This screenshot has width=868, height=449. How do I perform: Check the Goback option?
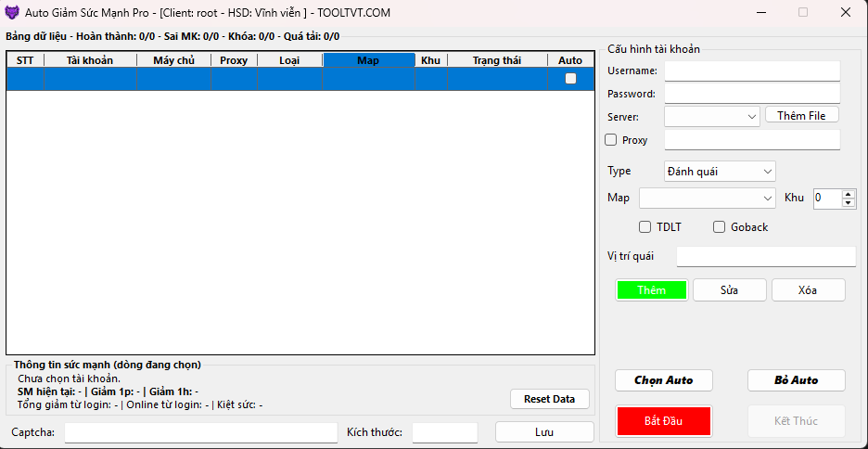[719, 227]
